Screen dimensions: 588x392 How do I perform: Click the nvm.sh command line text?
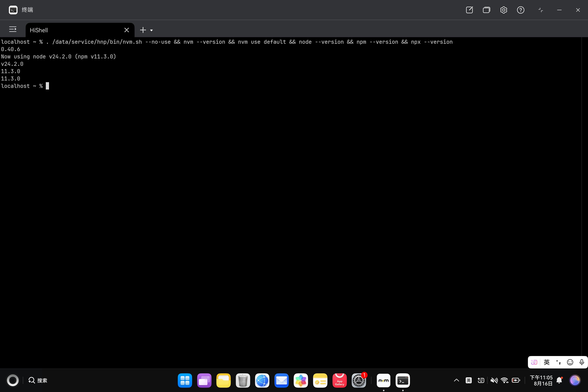(x=227, y=42)
